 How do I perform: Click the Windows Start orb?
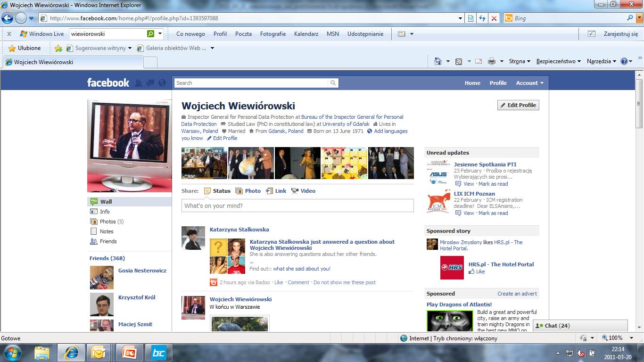coord(12,352)
